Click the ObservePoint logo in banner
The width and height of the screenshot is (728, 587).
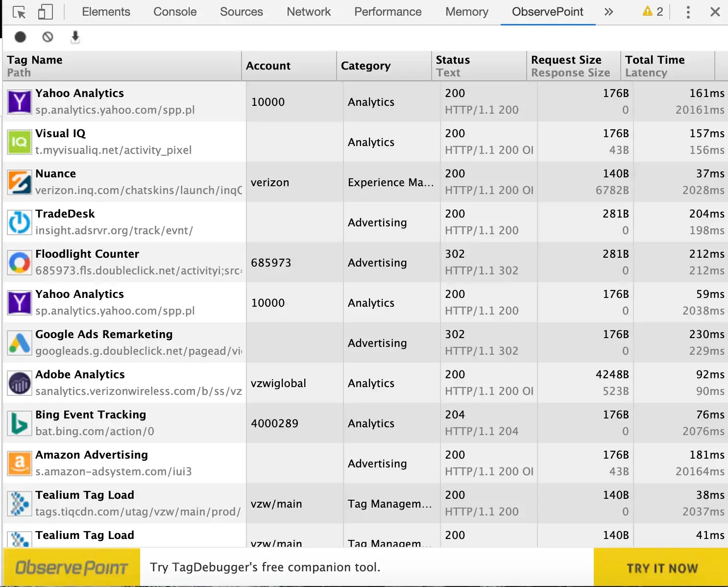point(72,567)
